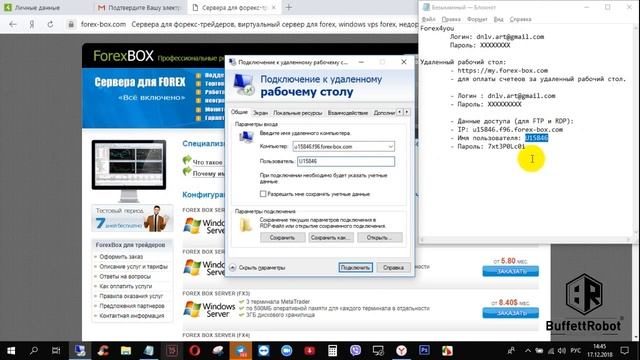The width and height of the screenshot is (640, 360).
Task: Open Calculator from taskbar
Action: pyautogui.click(x=332, y=351)
